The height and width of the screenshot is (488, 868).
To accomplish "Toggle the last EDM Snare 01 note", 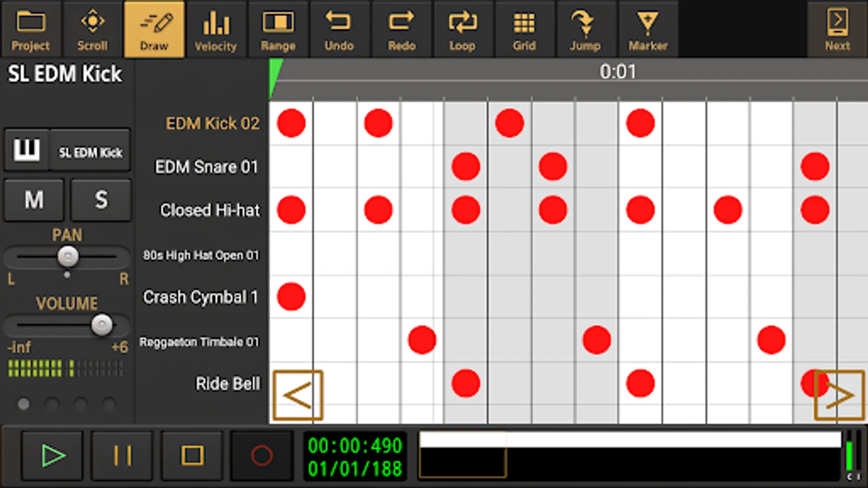I will (815, 166).
